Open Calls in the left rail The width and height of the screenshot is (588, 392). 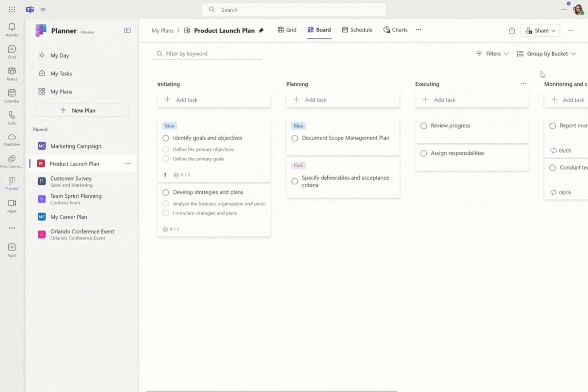[x=12, y=118]
